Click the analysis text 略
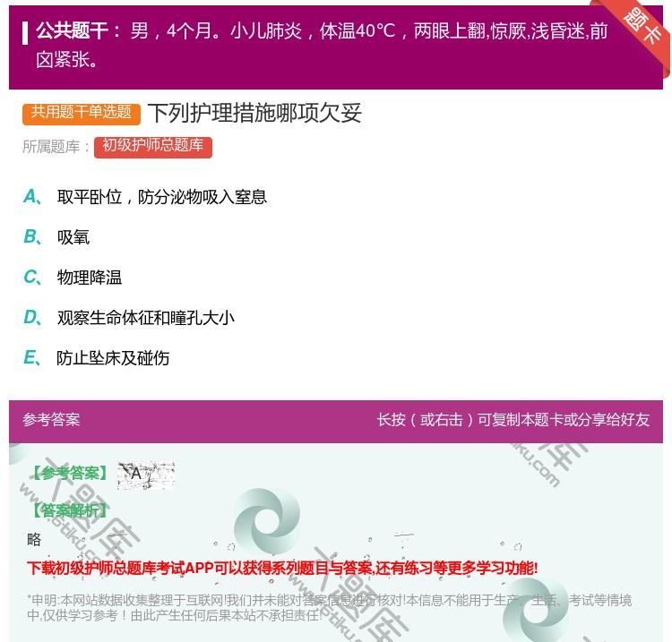The height and width of the screenshot is (642, 672). tap(34, 539)
